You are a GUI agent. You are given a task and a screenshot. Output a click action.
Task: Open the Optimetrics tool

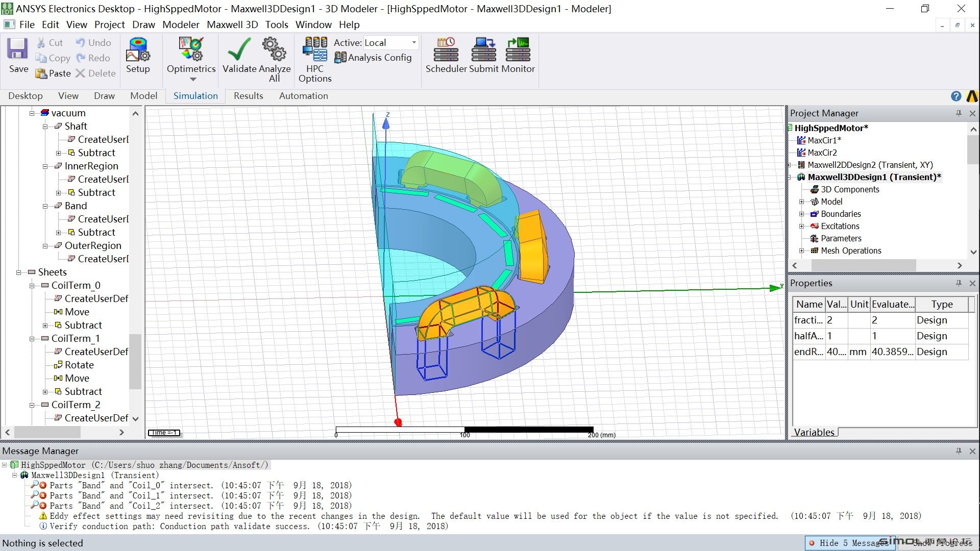191,49
